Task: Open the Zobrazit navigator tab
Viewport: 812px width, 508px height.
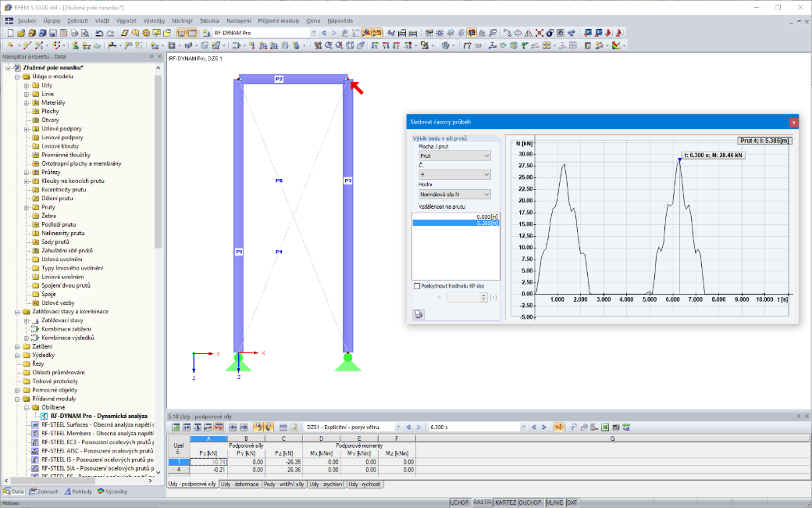Action: pyautogui.click(x=44, y=492)
